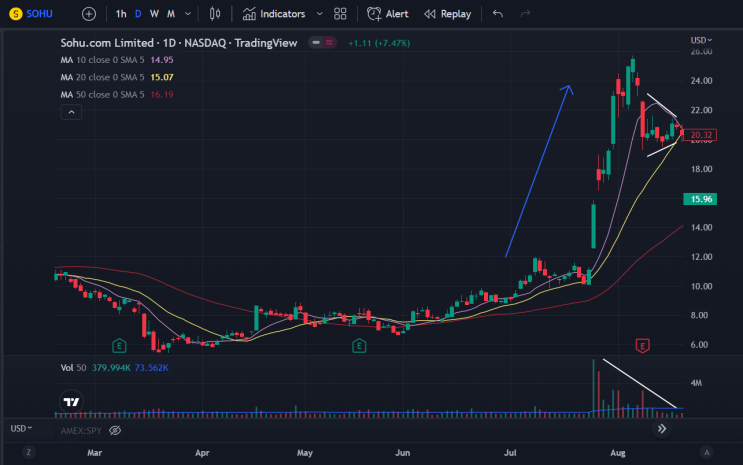Open the TradingView logo link
Screen dimensions: 743x465
point(72,402)
